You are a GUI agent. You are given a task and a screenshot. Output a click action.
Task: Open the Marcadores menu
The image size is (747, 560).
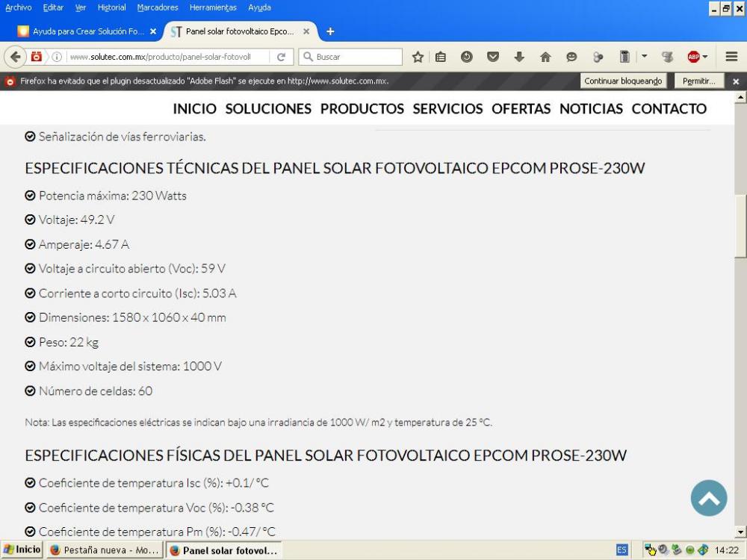157,7
